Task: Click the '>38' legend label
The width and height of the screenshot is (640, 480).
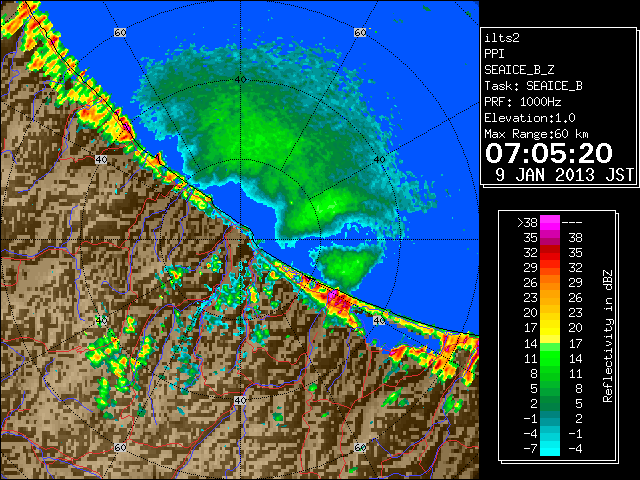Action: point(527,223)
